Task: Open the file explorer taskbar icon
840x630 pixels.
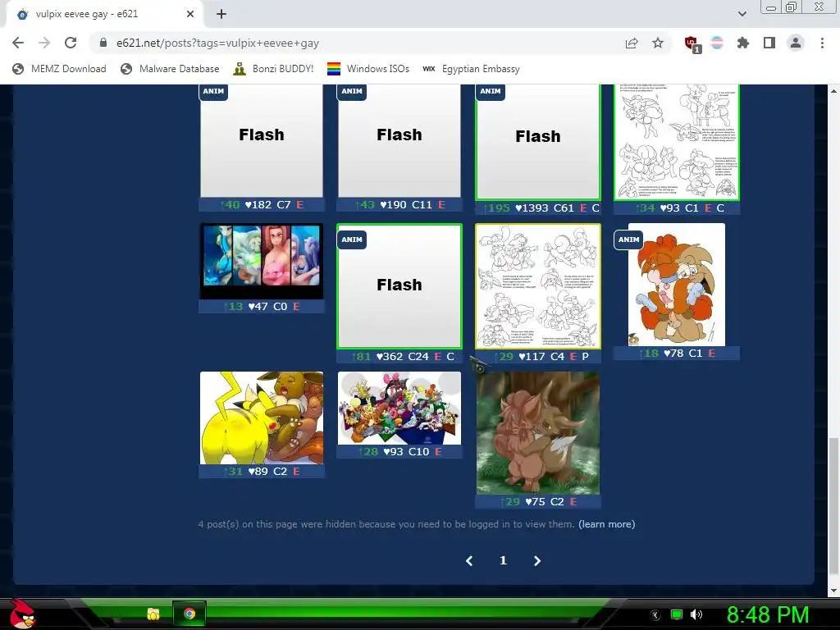Action: [x=153, y=614]
